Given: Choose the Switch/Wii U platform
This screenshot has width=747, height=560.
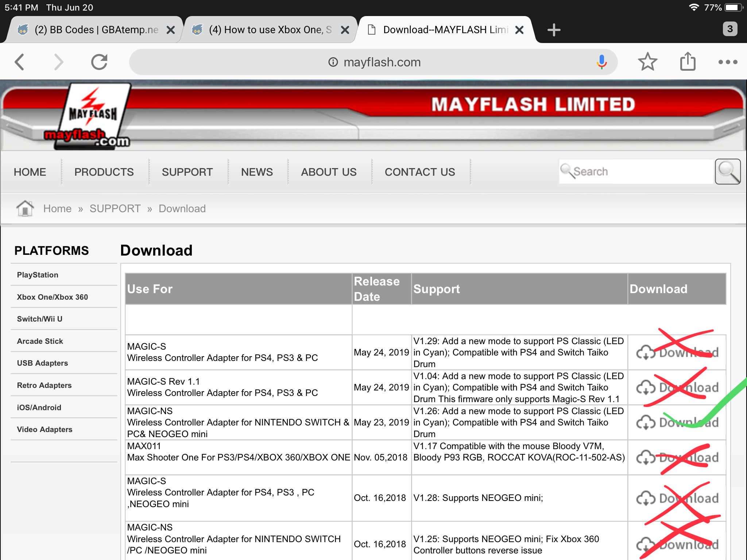Looking at the screenshot, I should click(40, 319).
